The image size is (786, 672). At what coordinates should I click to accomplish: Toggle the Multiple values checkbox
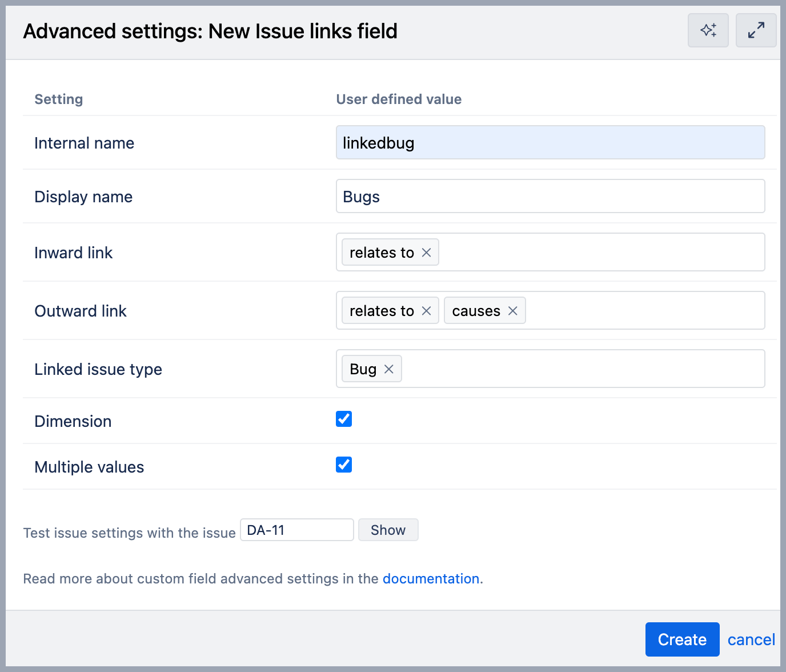[344, 465]
